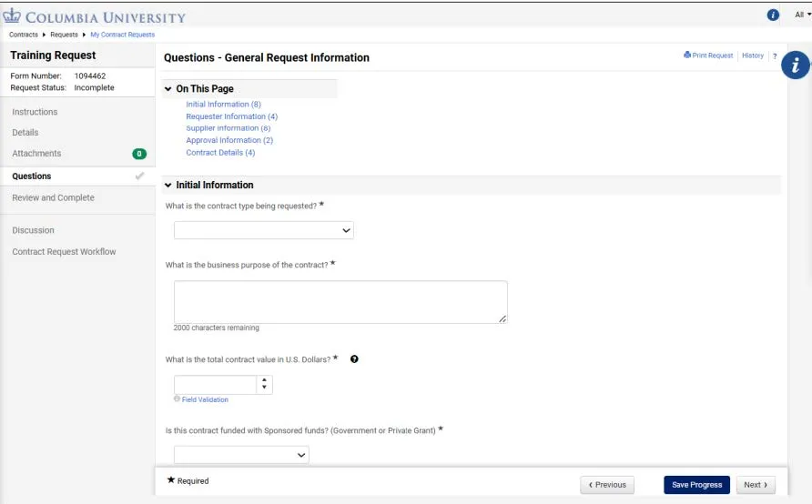The width and height of the screenshot is (812, 504).
Task: Click the 2000 characters remaining text
Action: pyautogui.click(x=216, y=328)
